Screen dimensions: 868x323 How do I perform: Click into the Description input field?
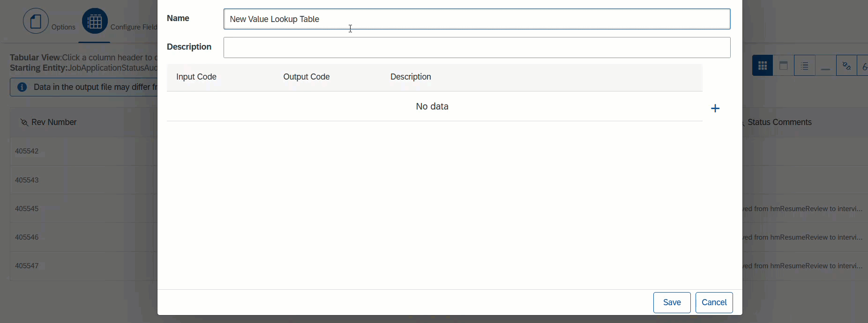pyautogui.click(x=477, y=48)
